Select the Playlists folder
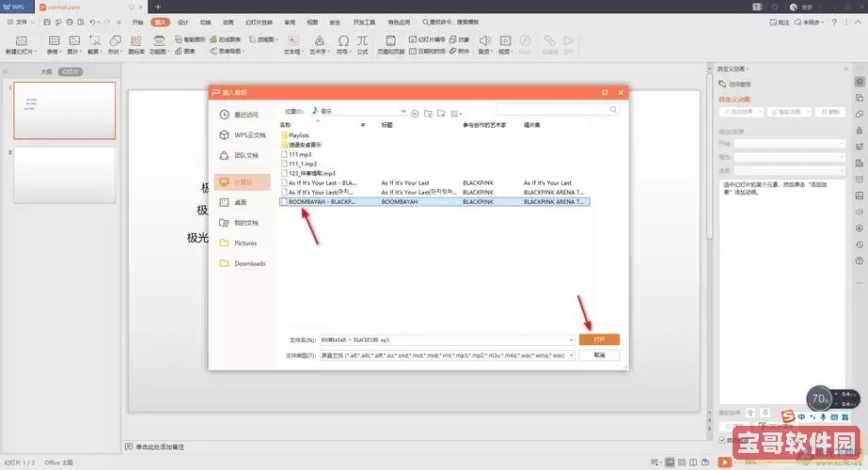This screenshot has width=868, height=470. (295, 135)
